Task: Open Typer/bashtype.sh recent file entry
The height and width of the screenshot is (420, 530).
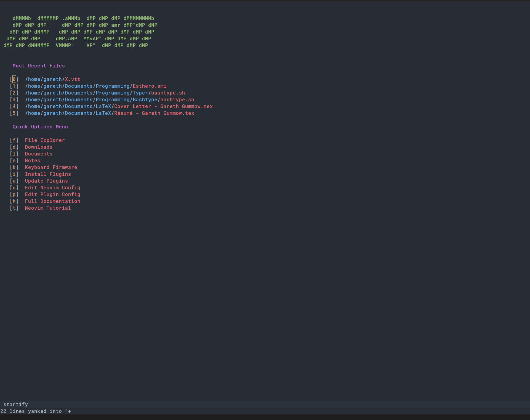Action: coord(105,93)
